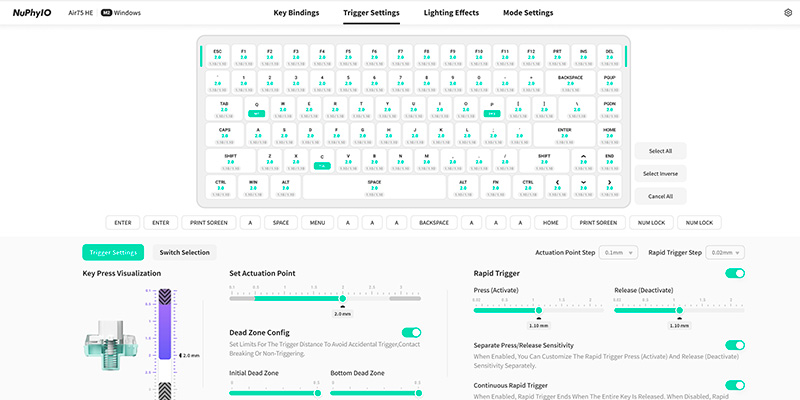This screenshot has height=400, width=800.
Task: Click the Initial Dead Zone slider handle
Action: 317,393
